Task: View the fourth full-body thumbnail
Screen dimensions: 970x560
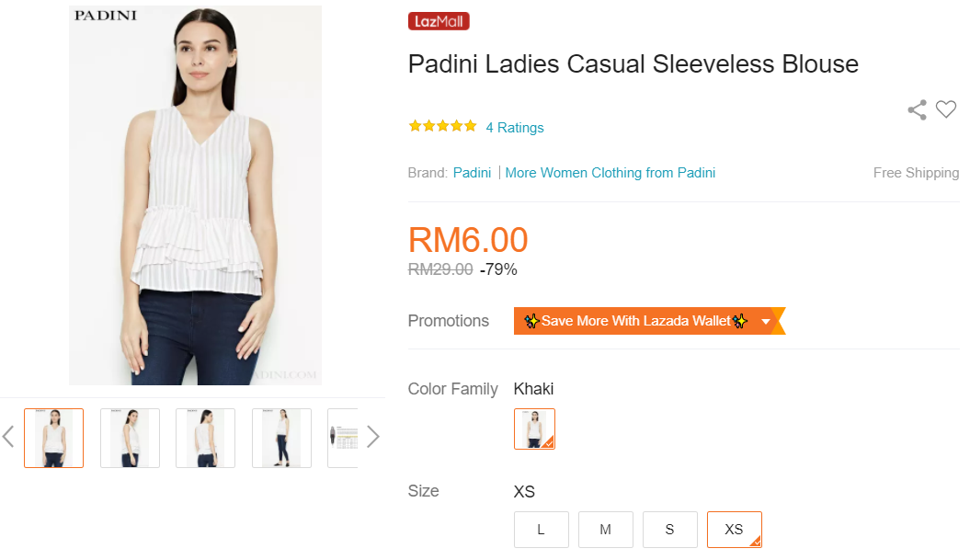Action: coord(281,438)
